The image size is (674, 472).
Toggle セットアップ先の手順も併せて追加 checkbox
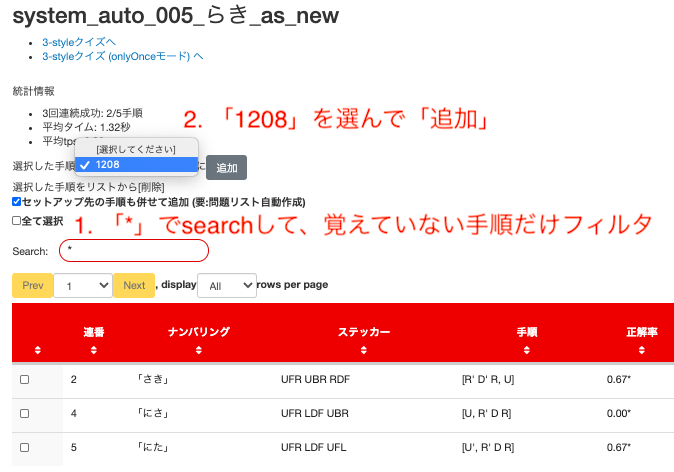(17, 202)
